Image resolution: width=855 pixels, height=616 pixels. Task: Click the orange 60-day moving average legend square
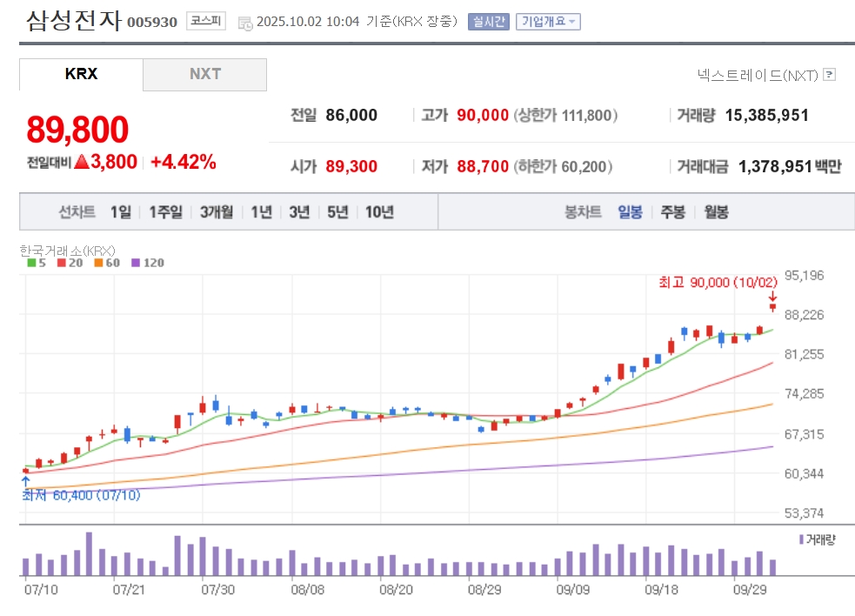99,263
